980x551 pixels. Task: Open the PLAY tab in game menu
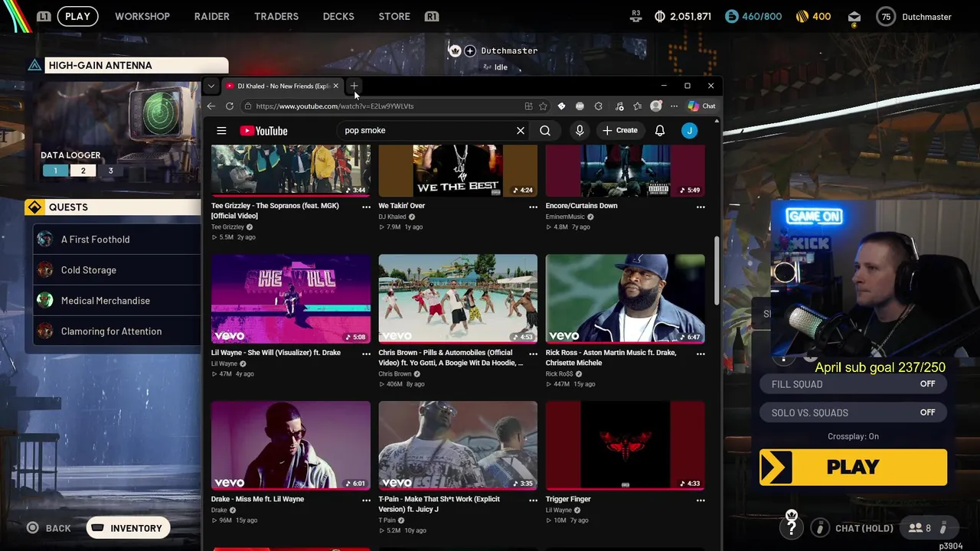(77, 16)
